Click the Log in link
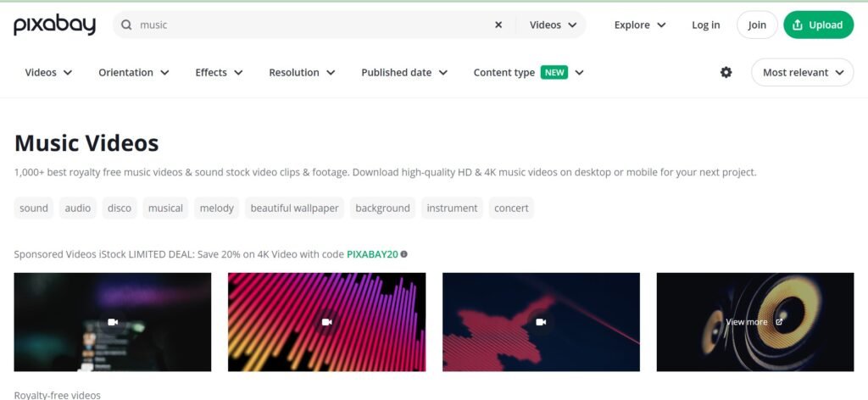The width and height of the screenshot is (868, 400). click(706, 25)
